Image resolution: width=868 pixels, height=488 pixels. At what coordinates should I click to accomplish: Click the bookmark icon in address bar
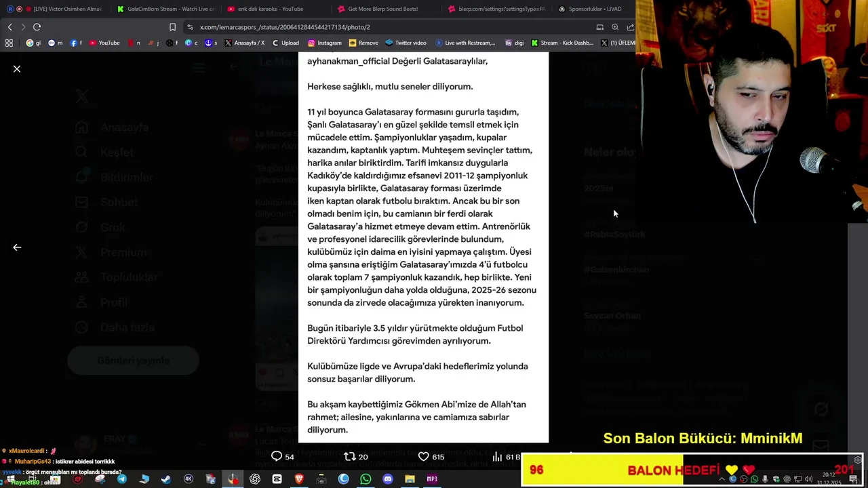[172, 27]
